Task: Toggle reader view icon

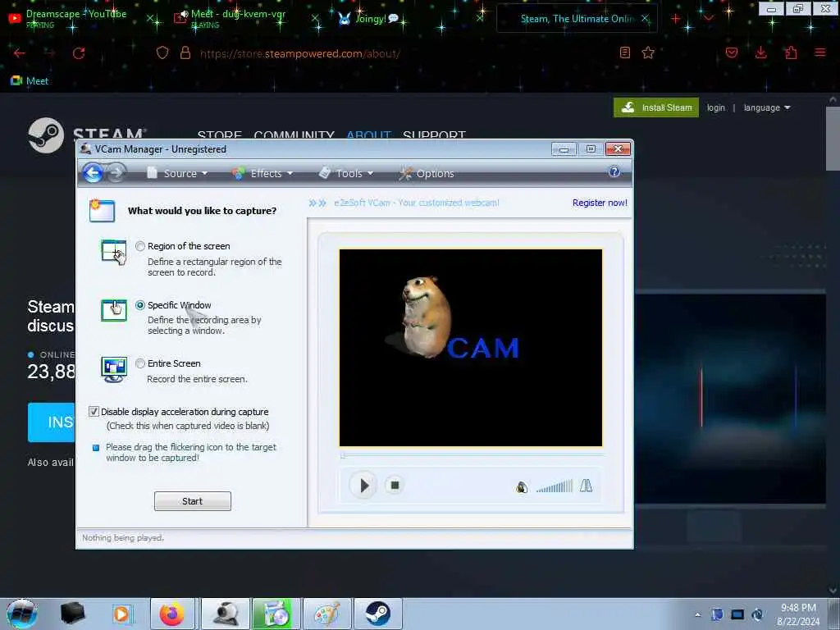Action: coord(624,52)
